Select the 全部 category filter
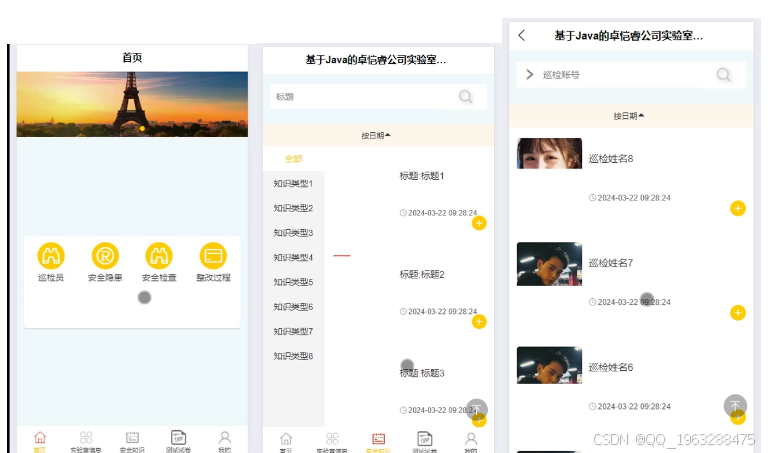The image size is (770, 453). (294, 159)
